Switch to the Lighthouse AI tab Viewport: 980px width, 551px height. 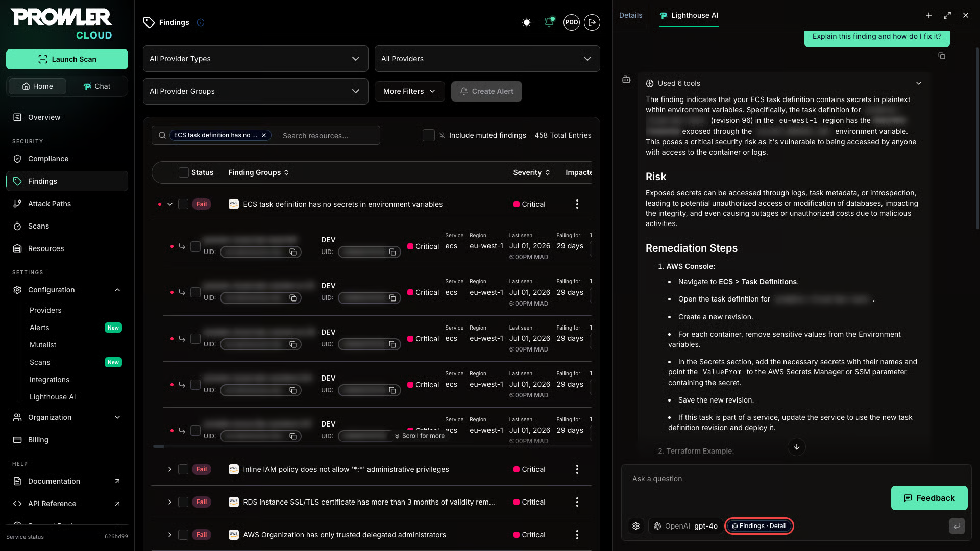pos(689,15)
